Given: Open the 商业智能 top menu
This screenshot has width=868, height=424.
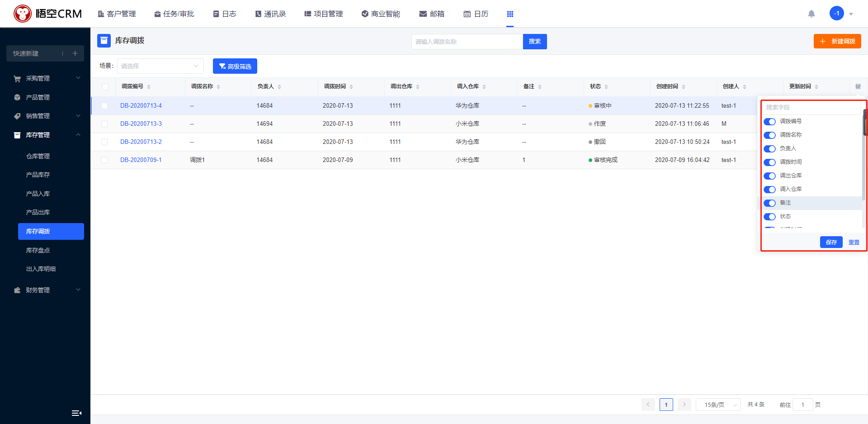Looking at the screenshot, I should click(x=381, y=14).
